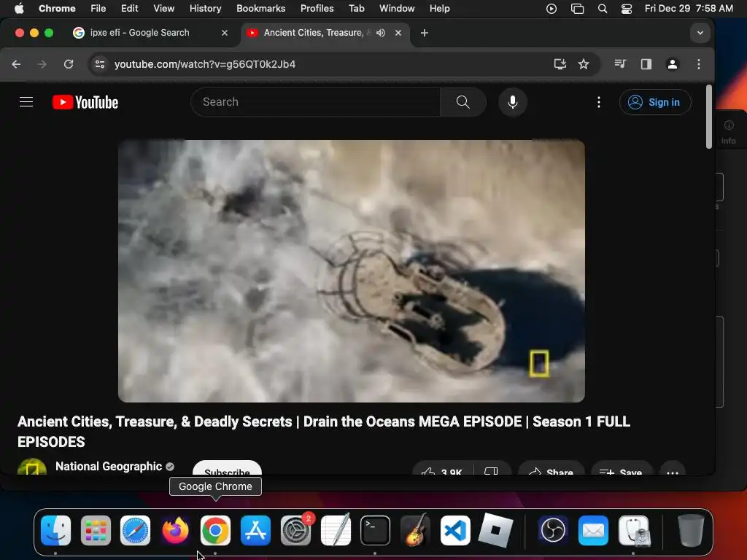Open Spotlight search in menu bar
The height and width of the screenshot is (560, 747).
pos(602,8)
